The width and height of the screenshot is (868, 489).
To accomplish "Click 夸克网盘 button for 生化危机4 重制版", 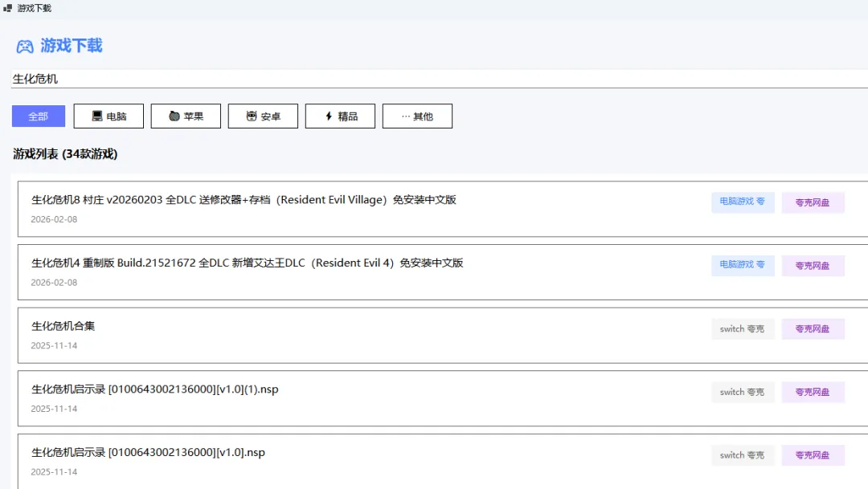I will [813, 266].
